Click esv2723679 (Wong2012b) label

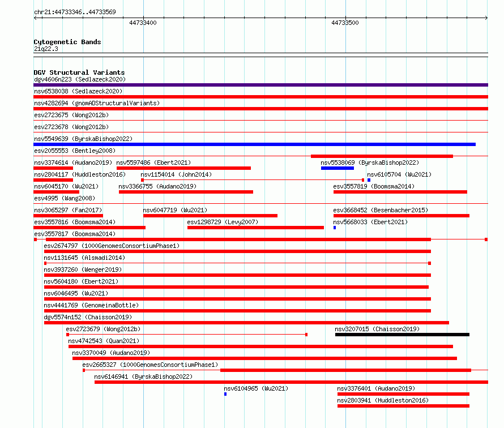pos(103,329)
